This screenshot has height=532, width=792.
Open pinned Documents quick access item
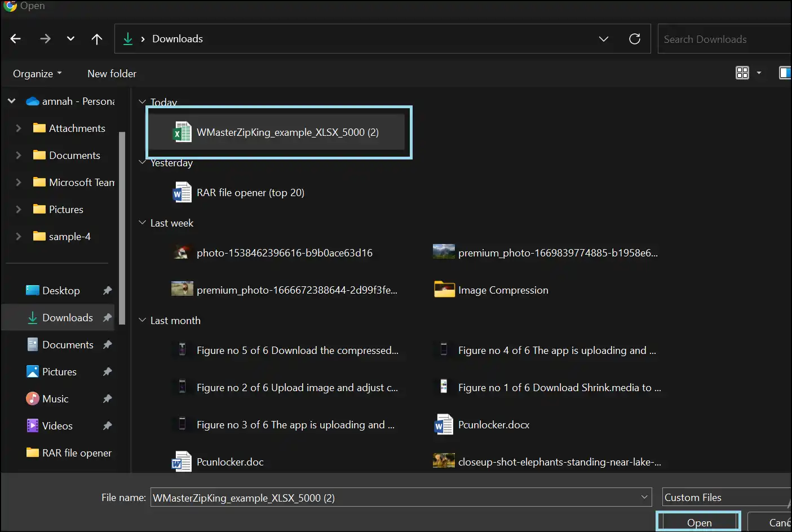click(x=60, y=345)
